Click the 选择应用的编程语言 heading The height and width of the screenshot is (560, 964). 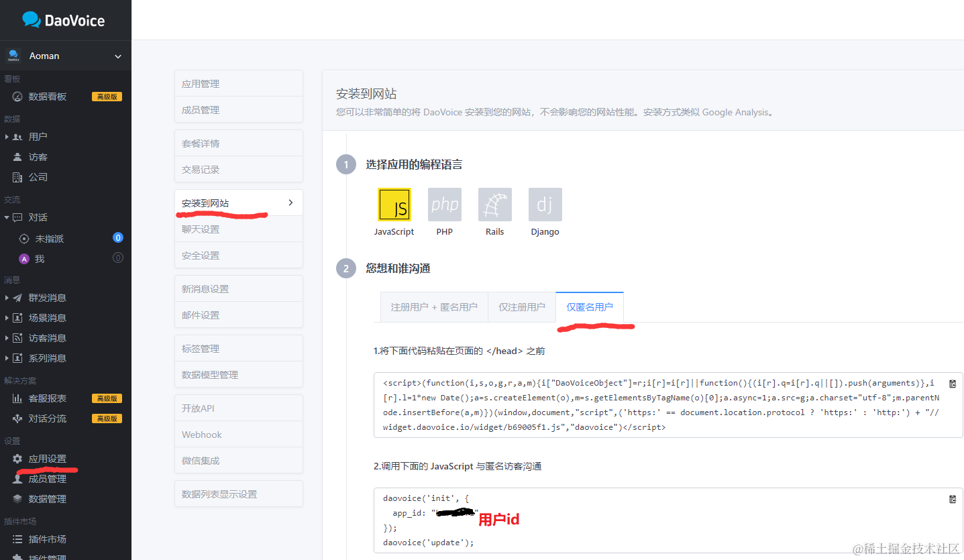414,164
